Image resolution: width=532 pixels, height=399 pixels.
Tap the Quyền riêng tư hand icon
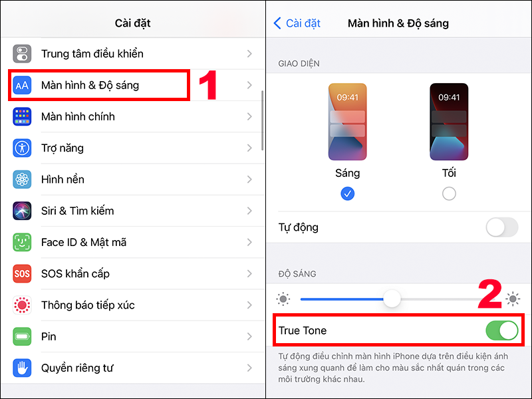22,368
